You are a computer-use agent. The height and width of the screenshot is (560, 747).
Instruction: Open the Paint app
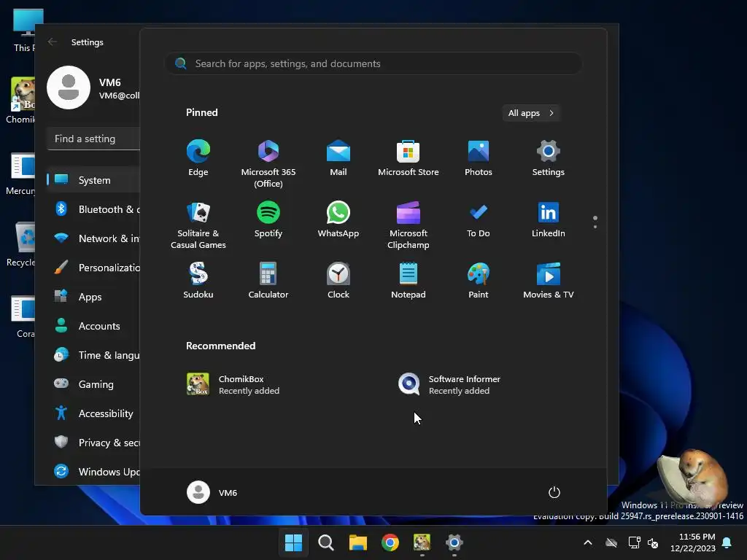point(479,281)
